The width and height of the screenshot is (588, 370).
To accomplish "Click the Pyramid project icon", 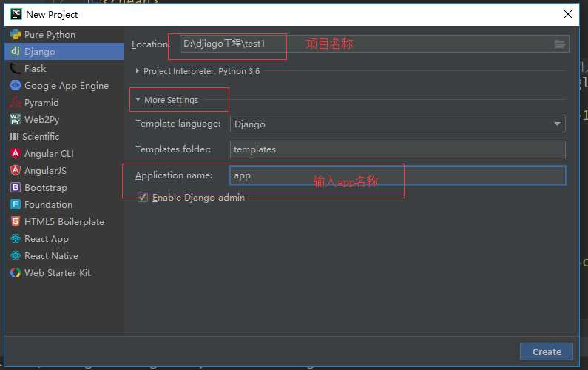I will coord(16,102).
